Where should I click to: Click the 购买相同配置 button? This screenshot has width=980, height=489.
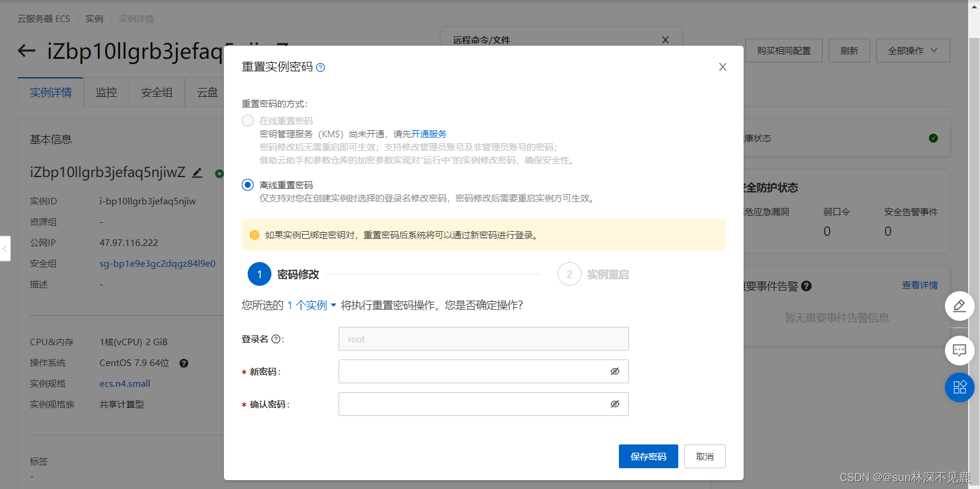coord(784,51)
